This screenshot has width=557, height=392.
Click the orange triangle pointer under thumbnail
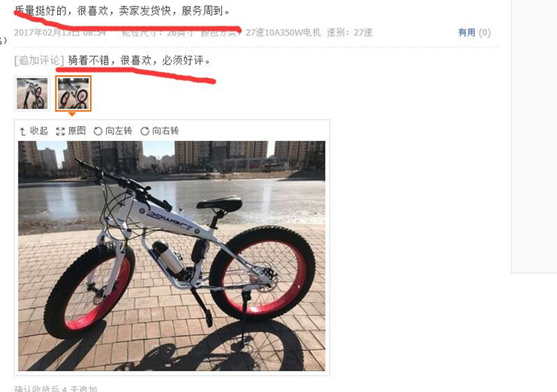72,114
